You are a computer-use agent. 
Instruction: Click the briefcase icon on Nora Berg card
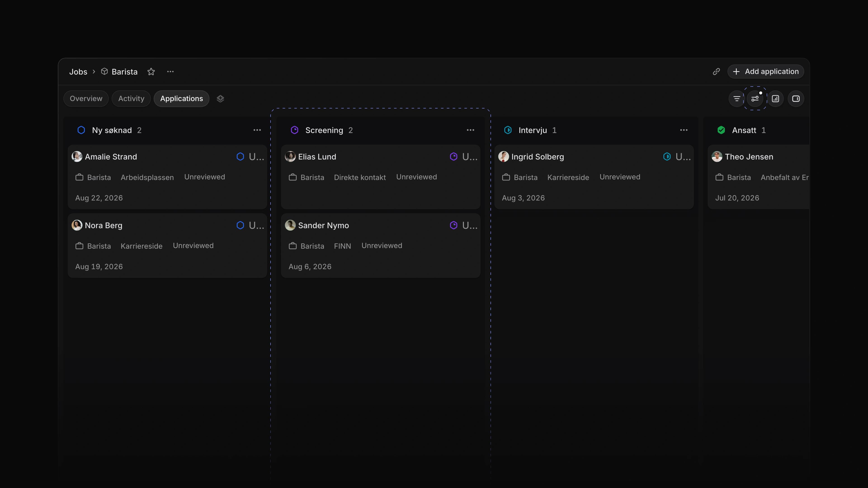[79, 246]
